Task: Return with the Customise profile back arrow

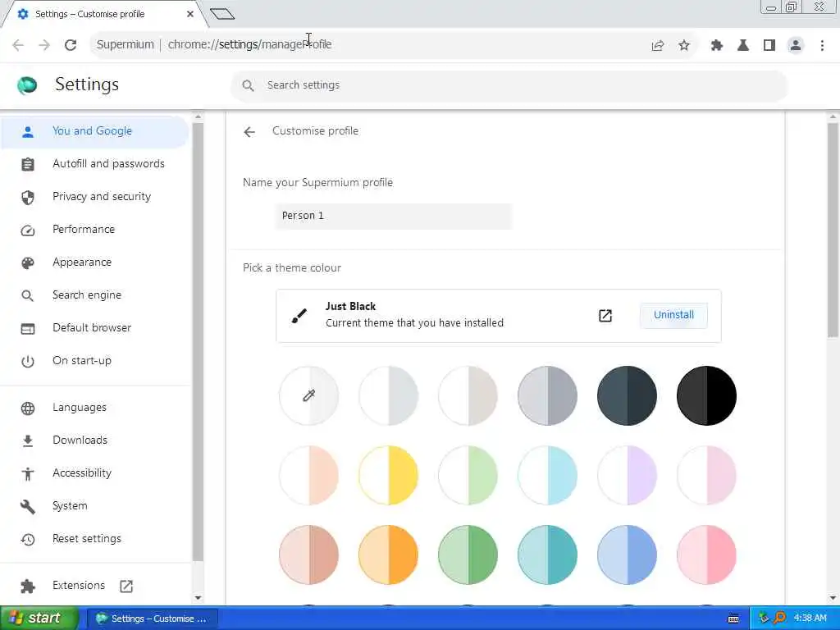Action: (x=249, y=132)
